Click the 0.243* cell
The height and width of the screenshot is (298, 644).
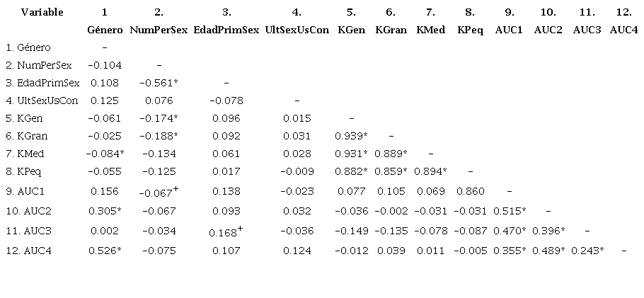(x=587, y=251)
